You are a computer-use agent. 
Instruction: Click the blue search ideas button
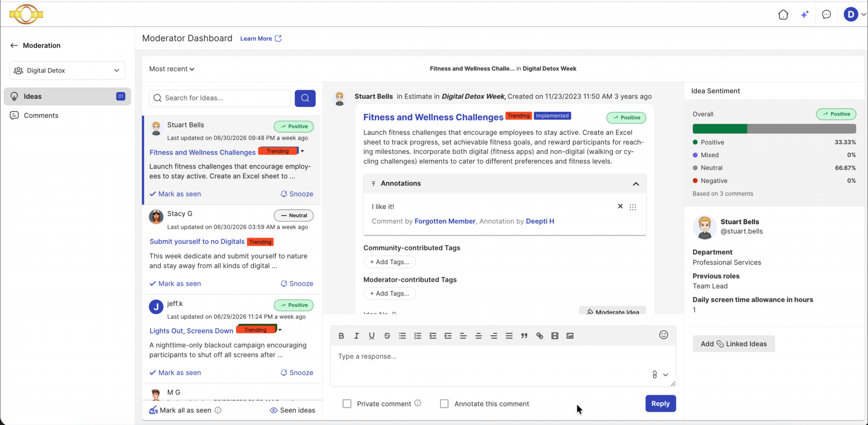(x=305, y=98)
